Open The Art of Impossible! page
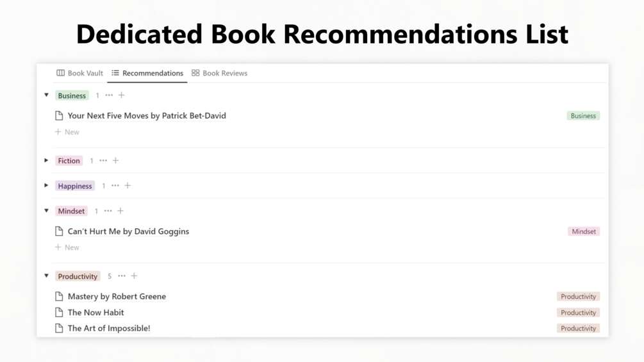This screenshot has height=362, width=644. tap(109, 328)
